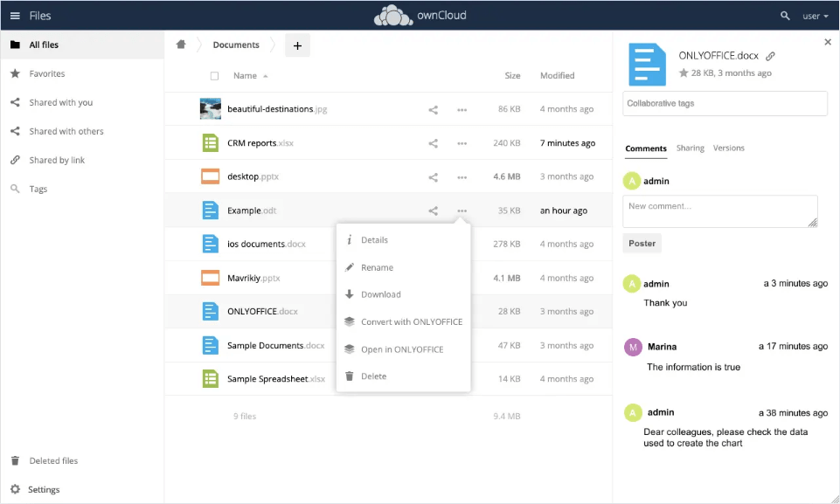Click the Sample Spreadsheet.xlsx file icon
This screenshot has width=840, height=504.
210,379
